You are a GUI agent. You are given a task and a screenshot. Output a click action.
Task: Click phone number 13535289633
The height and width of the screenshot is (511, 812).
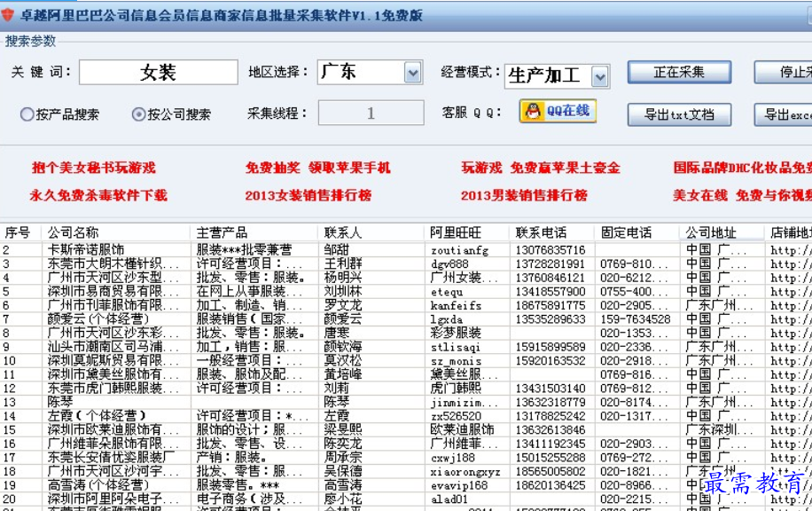pyautogui.click(x=550, y=318)
